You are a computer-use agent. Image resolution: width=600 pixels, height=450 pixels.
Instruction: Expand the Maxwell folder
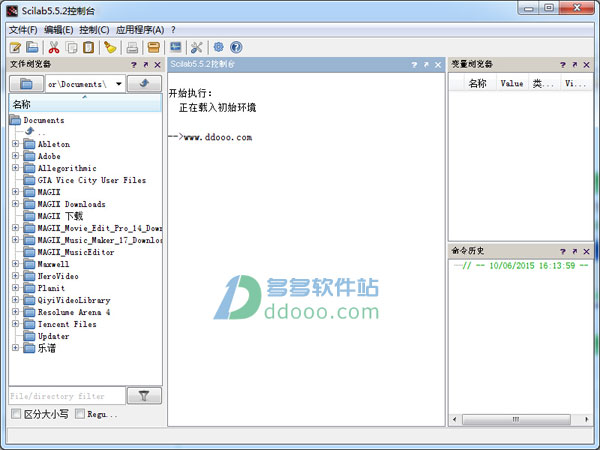tap(15, 264)
